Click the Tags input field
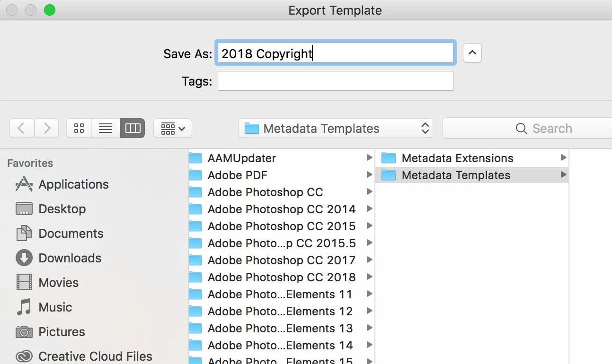 tap(336, 81)
